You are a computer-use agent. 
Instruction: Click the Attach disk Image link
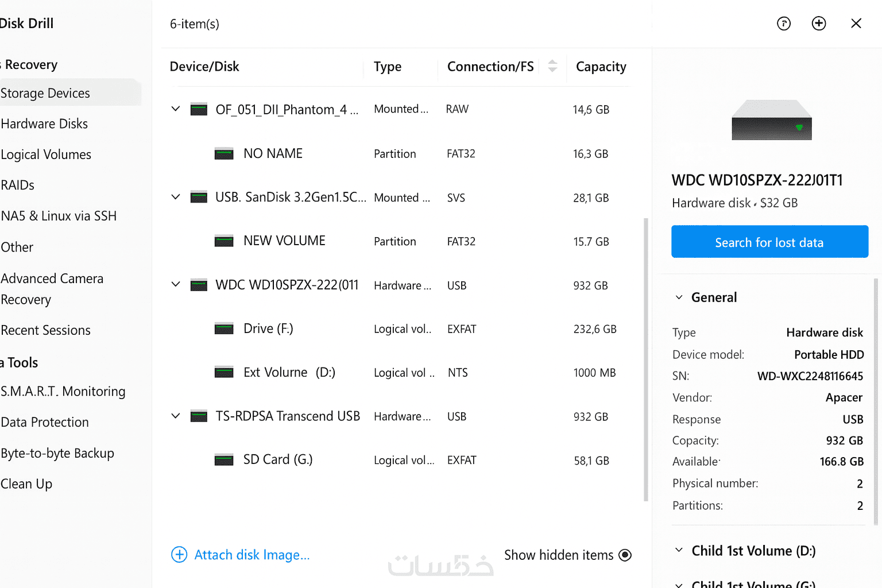(252, 555)
